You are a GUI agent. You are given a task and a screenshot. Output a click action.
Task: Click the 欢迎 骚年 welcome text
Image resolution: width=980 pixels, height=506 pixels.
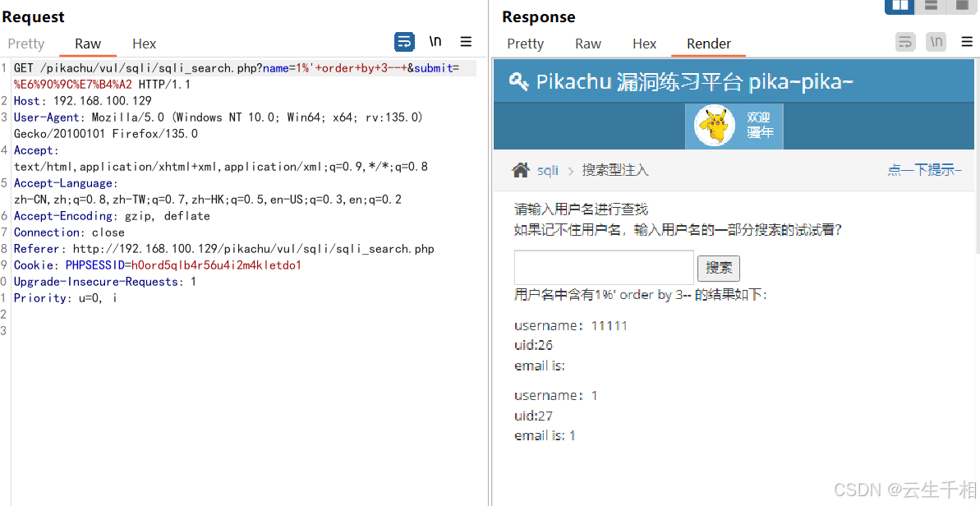click(759, 126)
